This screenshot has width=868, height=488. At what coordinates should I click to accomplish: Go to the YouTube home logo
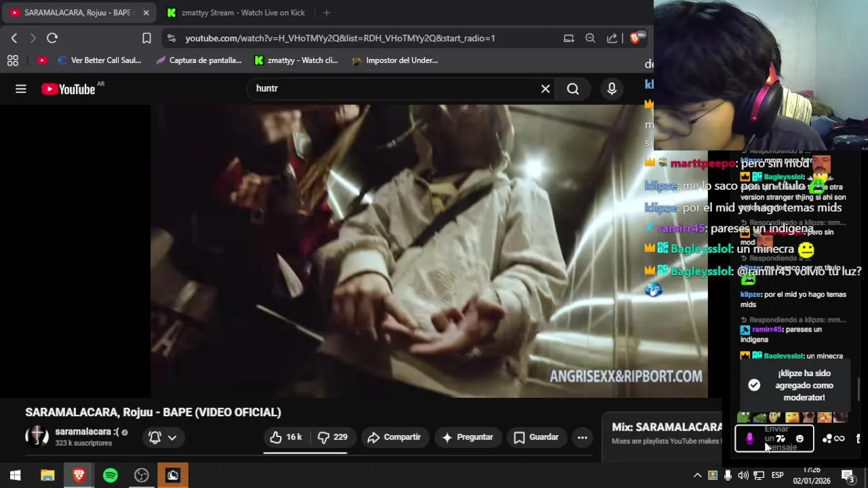tap(68, 89)
